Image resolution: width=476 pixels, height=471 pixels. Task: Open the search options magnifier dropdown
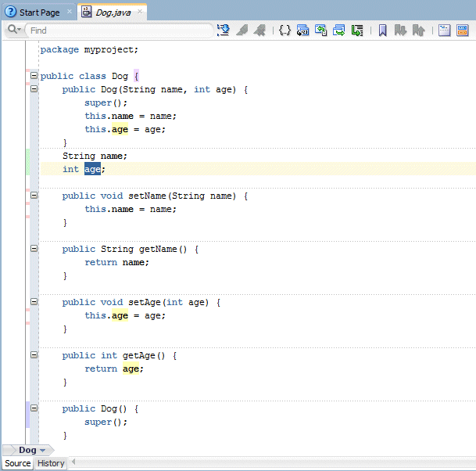pyautogui.click(x=14, y=30)
